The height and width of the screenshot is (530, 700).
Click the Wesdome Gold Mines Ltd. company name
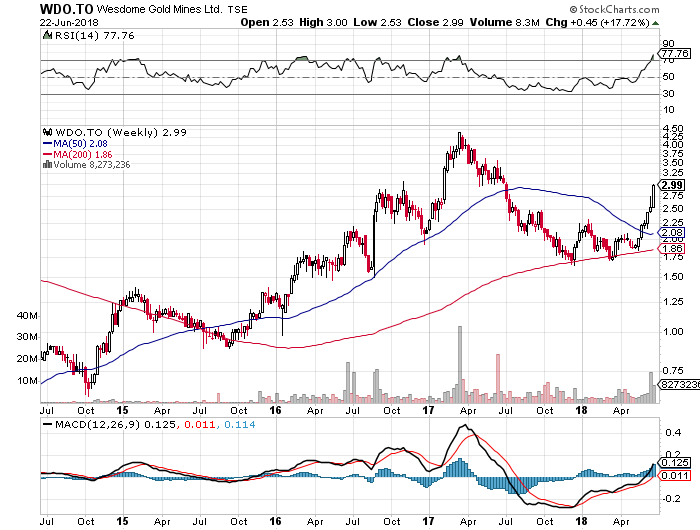[159, 9]
